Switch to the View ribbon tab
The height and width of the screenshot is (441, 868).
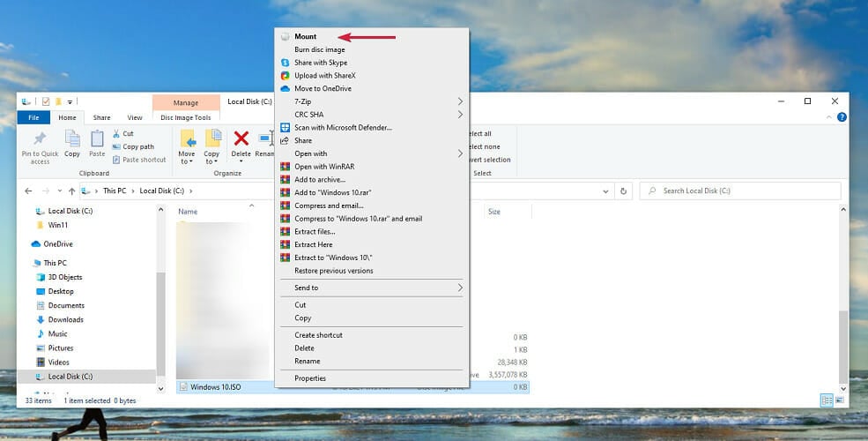click(x=135, y=117)
